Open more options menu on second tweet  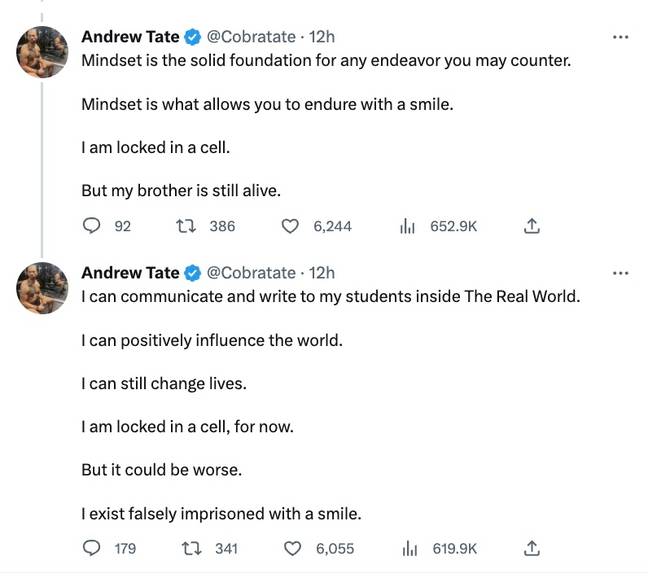coord(620,273)
